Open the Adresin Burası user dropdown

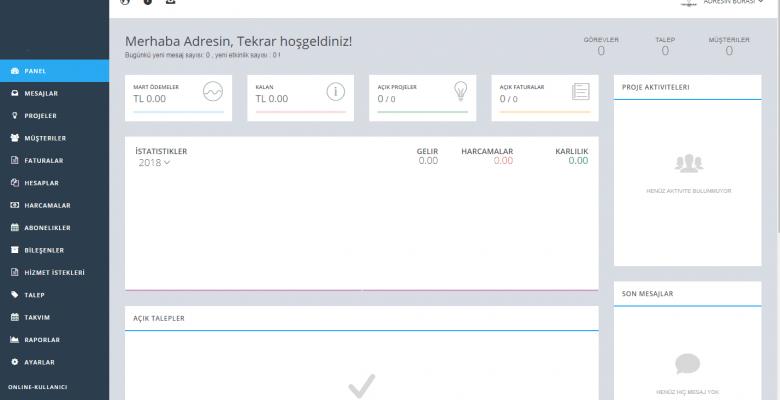coord(734,3)
